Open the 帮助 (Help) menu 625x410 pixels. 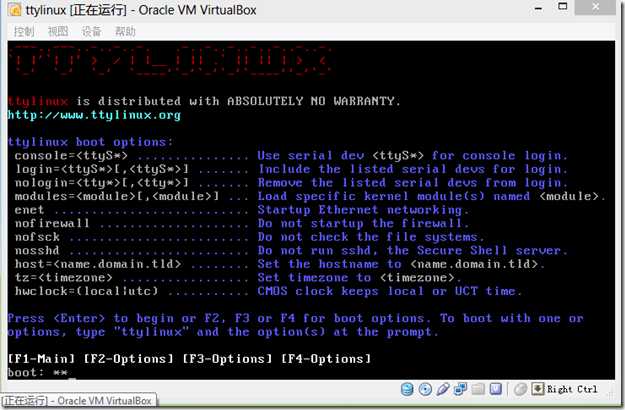(x=125, y=31)
